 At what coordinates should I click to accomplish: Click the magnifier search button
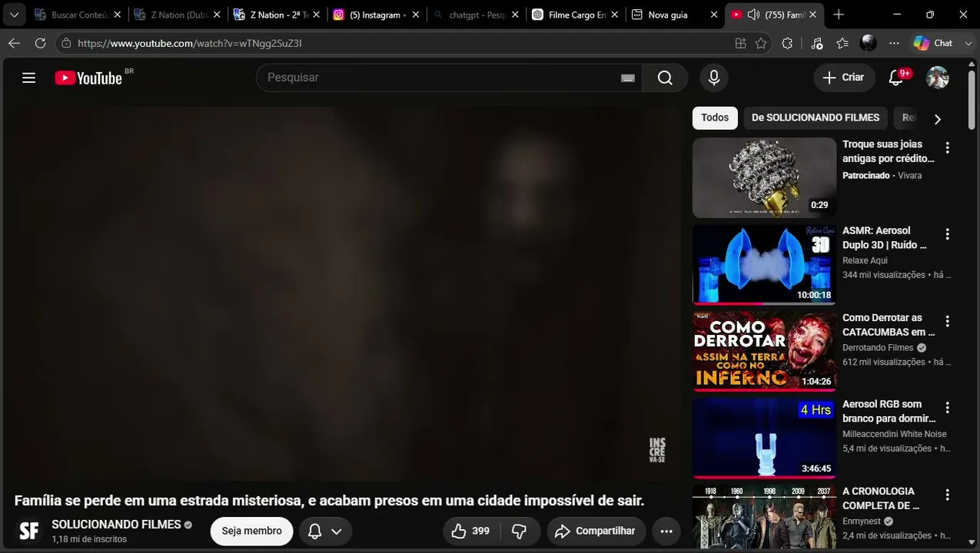[665, 78]
